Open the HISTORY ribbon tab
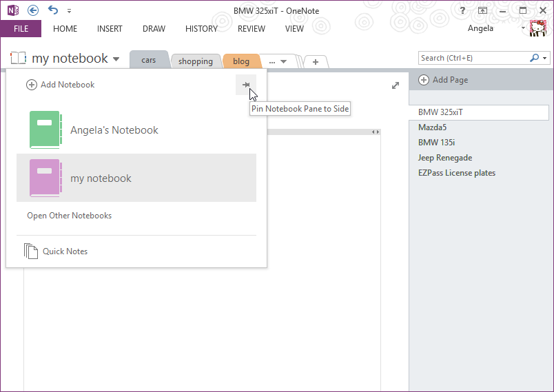This screenshot has width=554, height=392. point(201,29)
